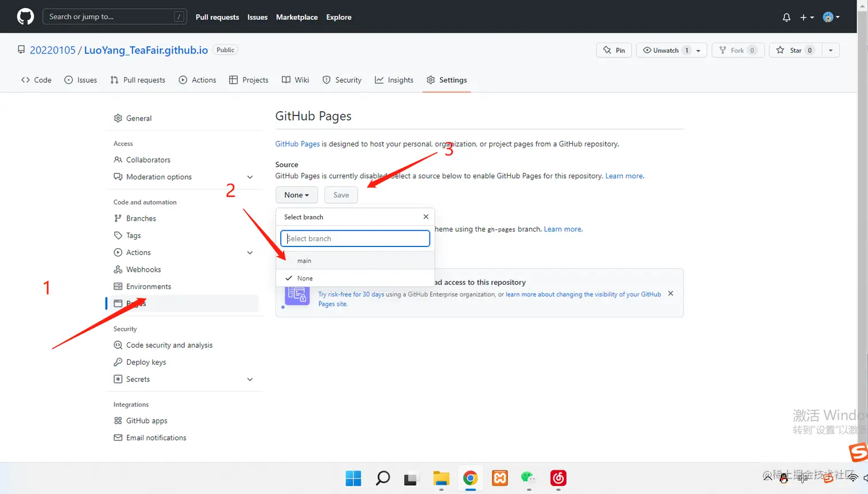Switch to the repository Pull requests tab

(138, 80)
